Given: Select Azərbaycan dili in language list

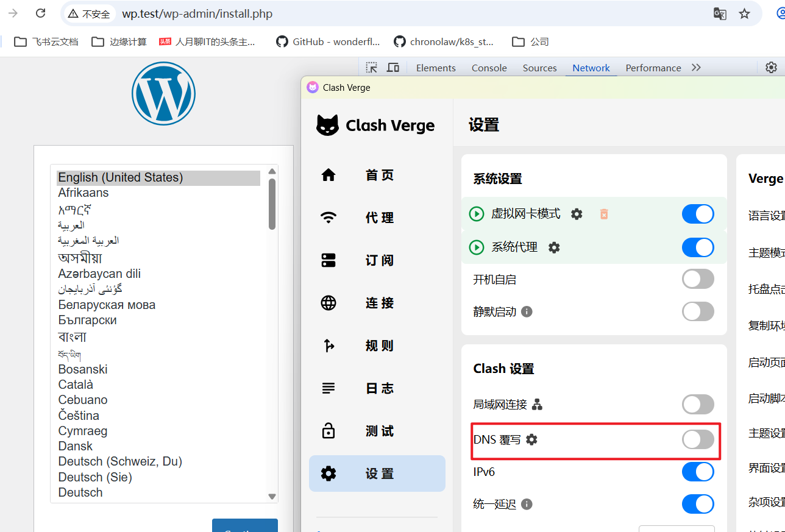Looking at the screenshot, I should (x=158, y=274).
